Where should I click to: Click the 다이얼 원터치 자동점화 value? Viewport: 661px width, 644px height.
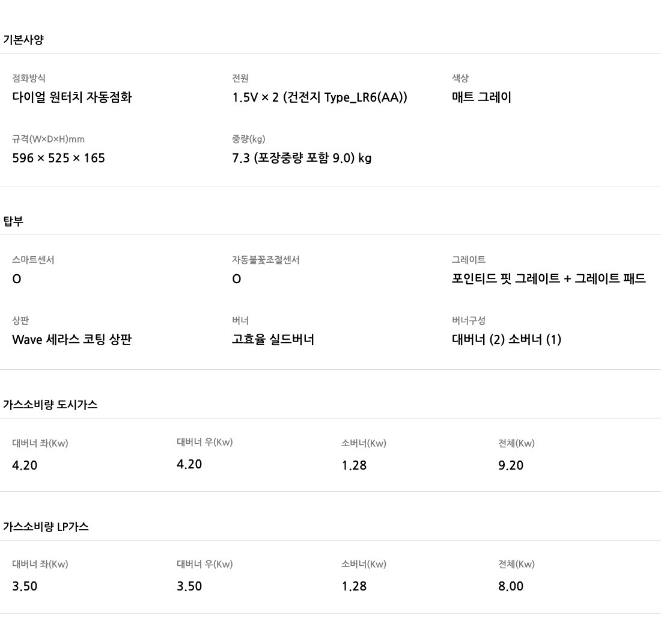(72, 97)
